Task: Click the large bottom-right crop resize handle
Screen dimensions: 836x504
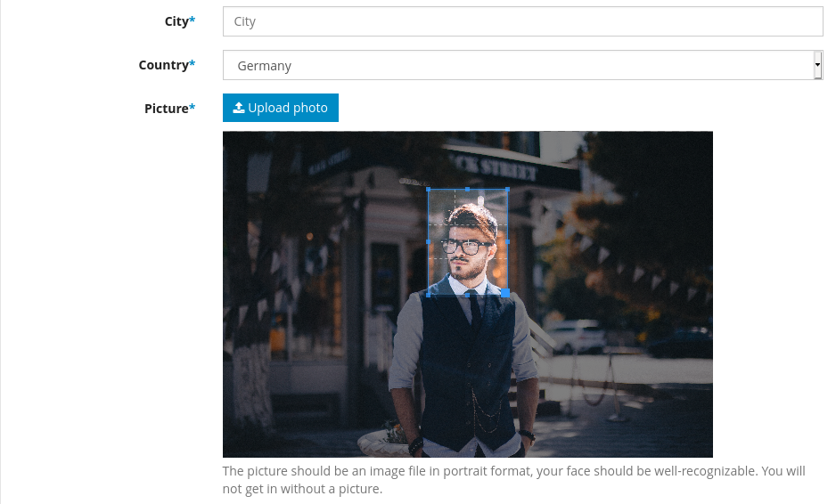Action: 505,292
